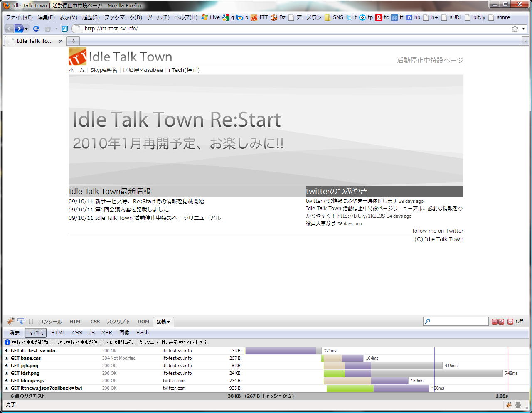Screen dimensions: 532x413
Task: Open the bit.ly bookmark
Action: click(475, 17)
